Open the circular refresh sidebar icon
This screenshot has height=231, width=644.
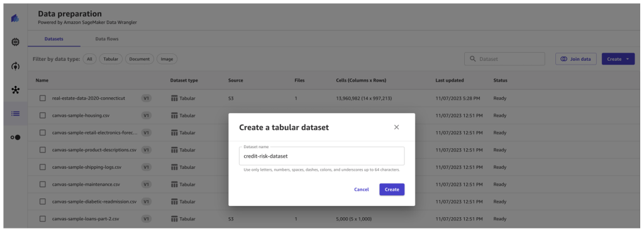(x=15, y=66)
